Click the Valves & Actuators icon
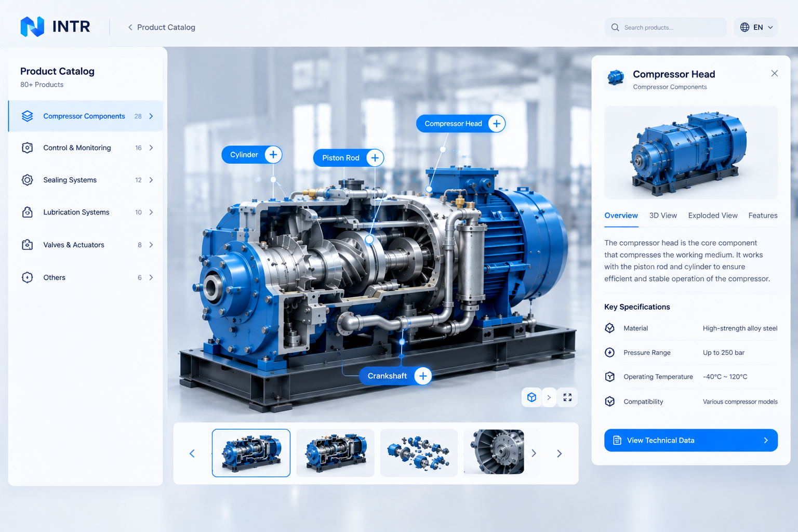Viewport: 798px width, 532px height. (28, 245)
